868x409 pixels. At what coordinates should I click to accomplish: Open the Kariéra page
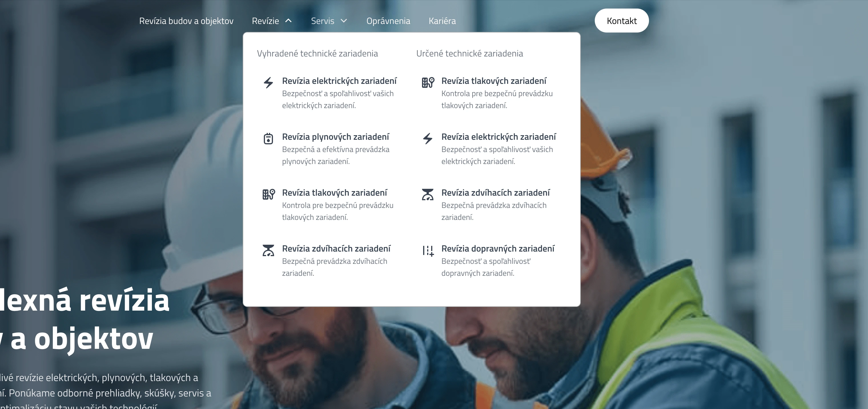[x=442, y=21]
